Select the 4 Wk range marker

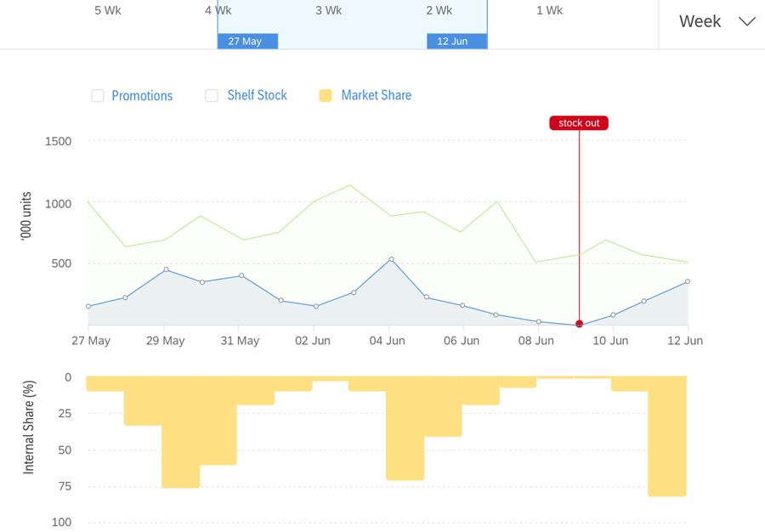click(218, 10)
